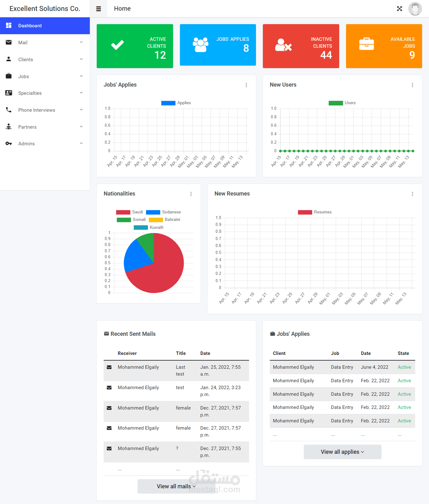Open New Resumes chart options menu
This screenshot has width=429, height=504.
tap(412, 194)
